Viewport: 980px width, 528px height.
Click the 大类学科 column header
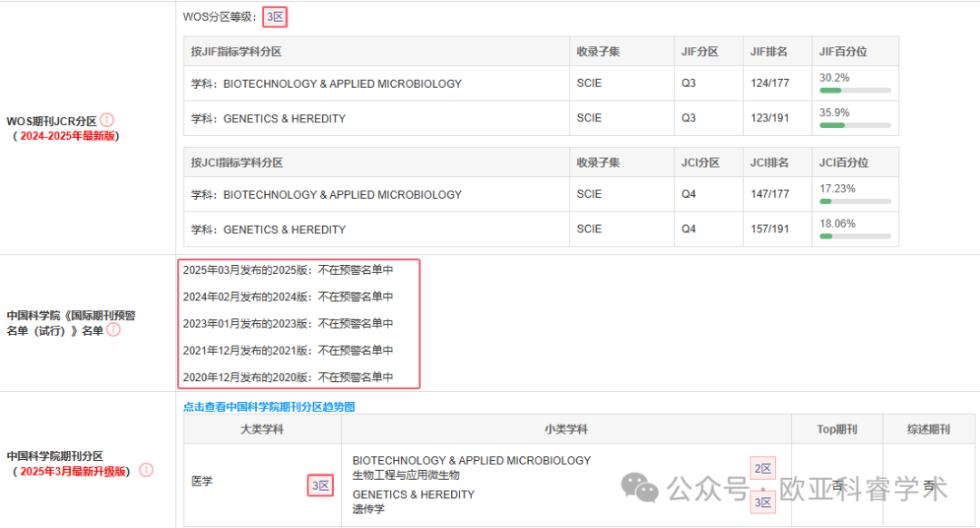pyautogui.click(x=262, y=429)
